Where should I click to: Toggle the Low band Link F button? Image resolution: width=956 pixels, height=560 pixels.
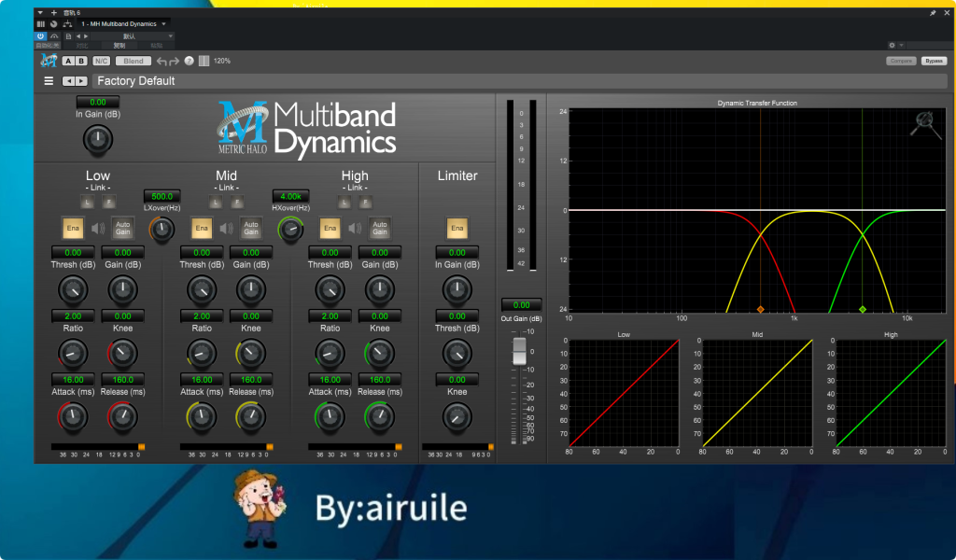[x=109, y=202]
